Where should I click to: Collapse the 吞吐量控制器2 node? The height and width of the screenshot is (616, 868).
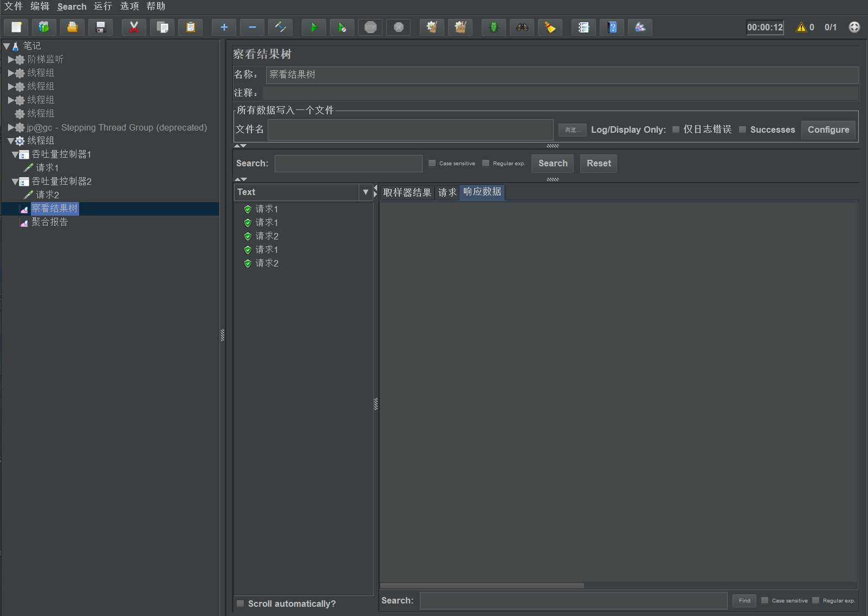15,181
